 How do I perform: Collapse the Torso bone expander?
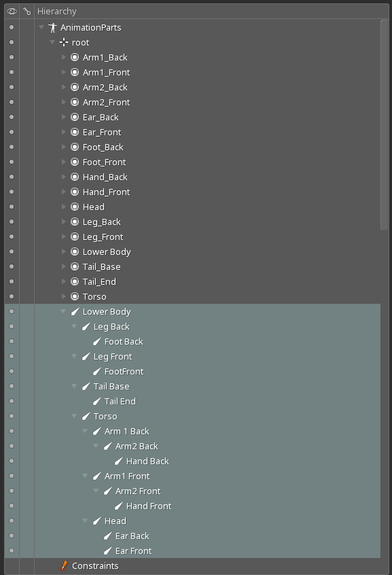click(74, 416)
